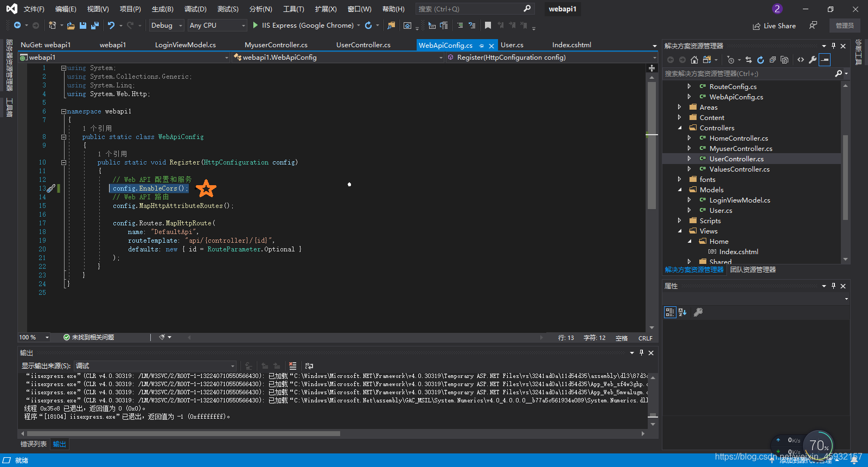This screenshot has height=467, width=868.
Task: Click the Save All toolbar icon
Action: pos(95,26)
